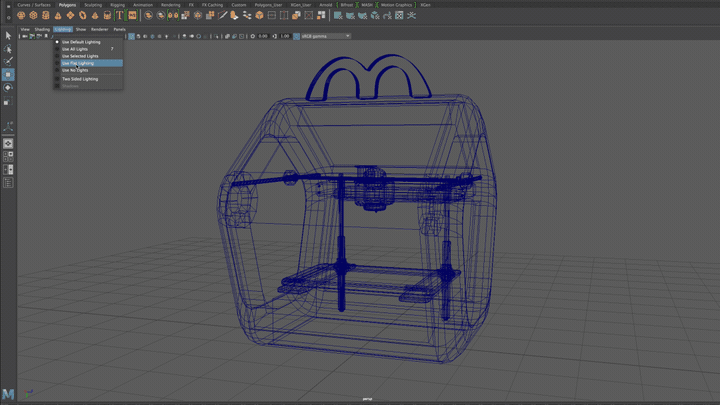Choose the Select tool arrow in toolbox
Image resolution: width=720 pixels, height=405 pixels.
click(8, 35)
